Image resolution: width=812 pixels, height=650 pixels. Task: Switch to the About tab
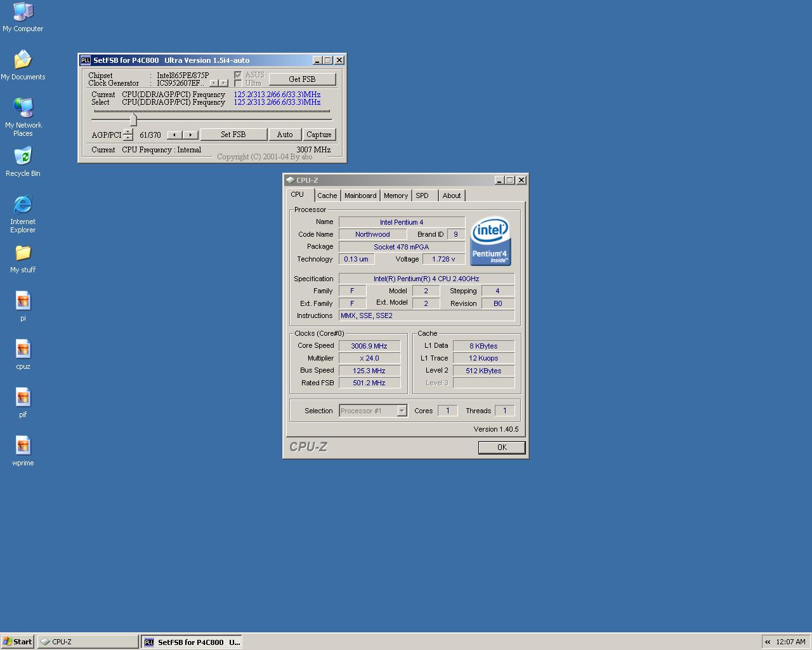click(452, 196)
